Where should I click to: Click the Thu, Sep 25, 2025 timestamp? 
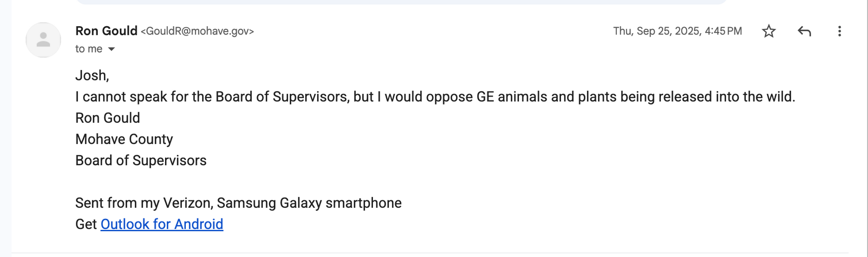click(x=677, y=31)
